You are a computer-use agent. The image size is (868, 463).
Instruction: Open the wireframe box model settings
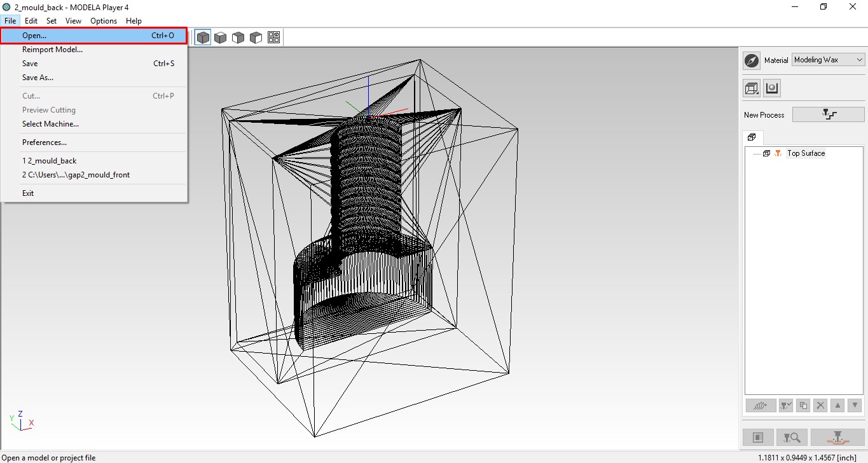752,88
